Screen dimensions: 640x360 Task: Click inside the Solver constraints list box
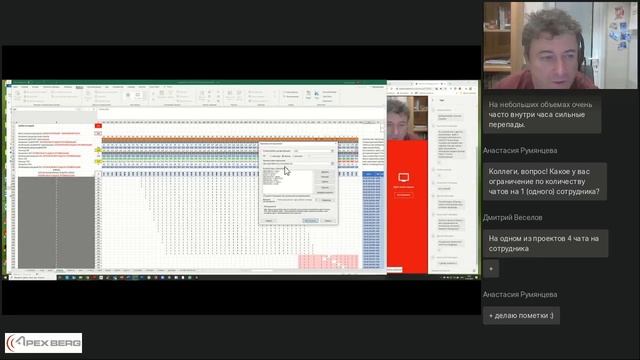tap(287, 182)
